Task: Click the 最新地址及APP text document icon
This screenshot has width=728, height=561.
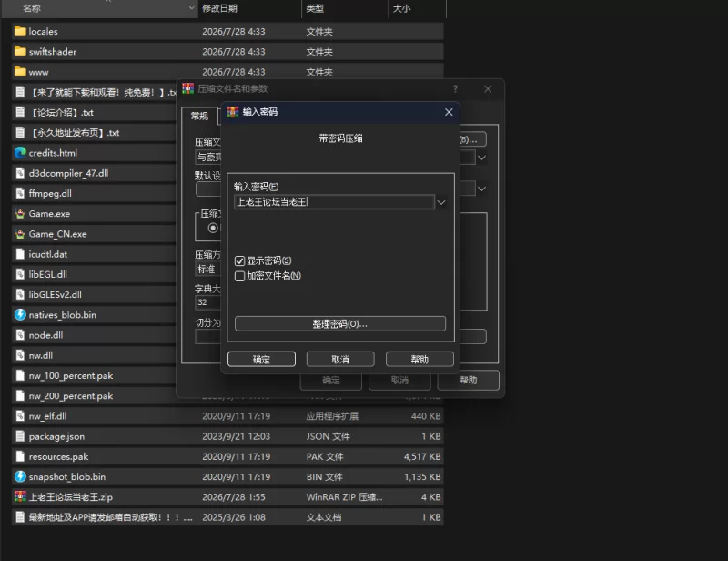Action: pyautogui.click(x=20, y=517)
